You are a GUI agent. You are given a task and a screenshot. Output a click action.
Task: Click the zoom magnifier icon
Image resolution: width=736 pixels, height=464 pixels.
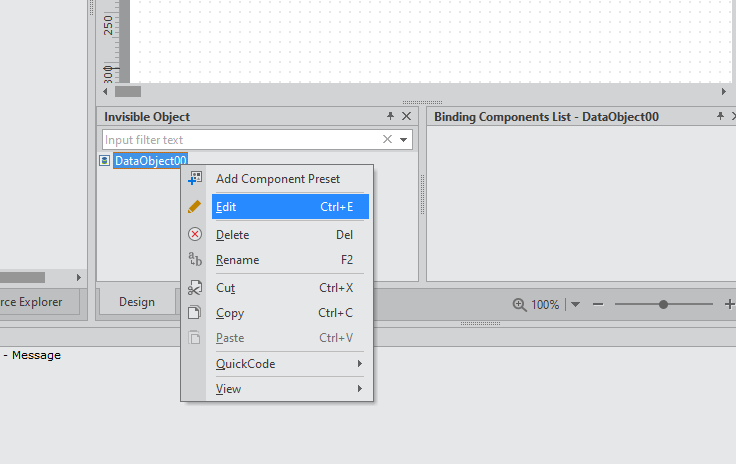(x=519, y=304)
